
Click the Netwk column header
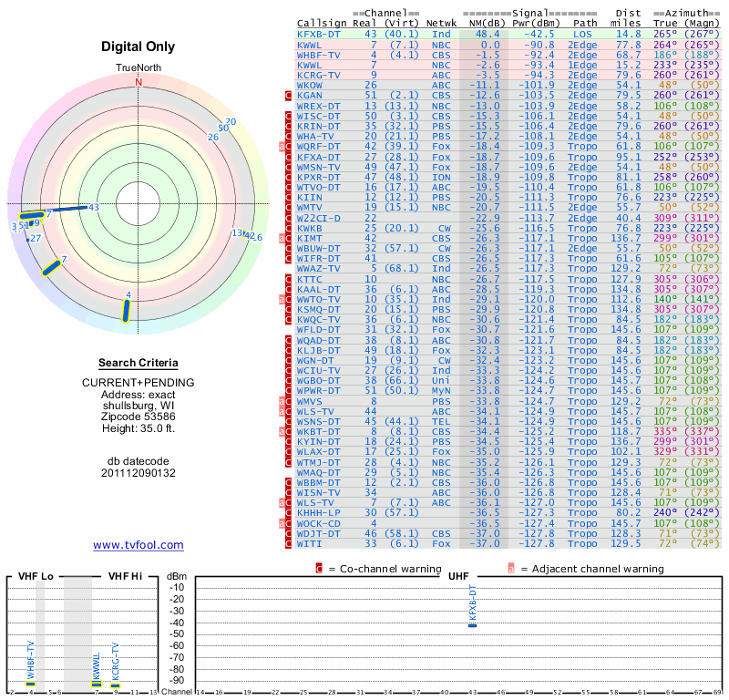[x=442, y=23]
